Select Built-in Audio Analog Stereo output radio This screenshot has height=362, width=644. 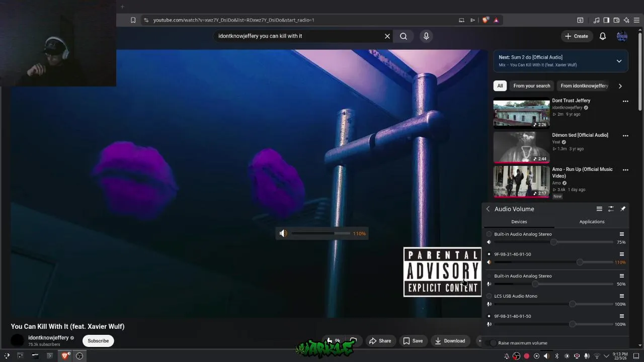click(x=489, y=234)
